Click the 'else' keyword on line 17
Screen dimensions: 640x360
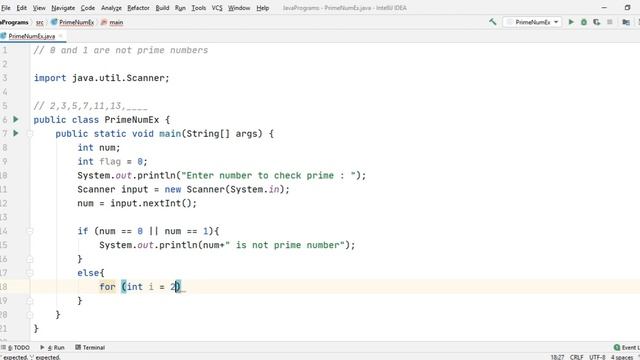(x=88, y=273)
